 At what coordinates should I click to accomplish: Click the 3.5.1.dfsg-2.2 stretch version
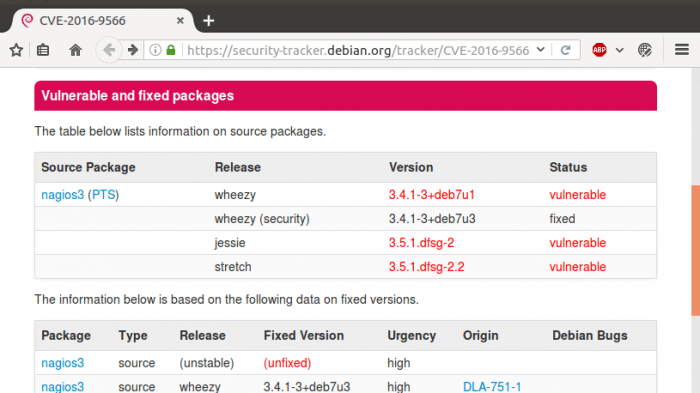point(426,267)
